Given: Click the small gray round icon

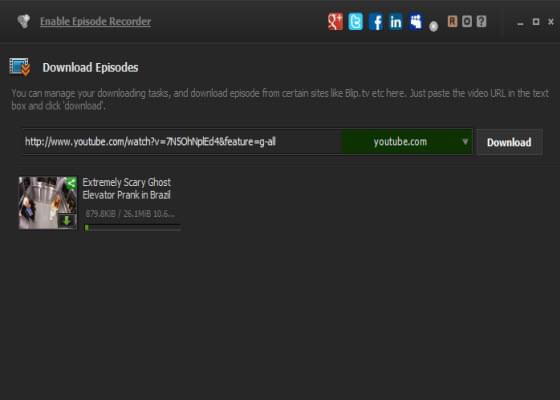Looking at the screenshot, I should coord(433,26).
